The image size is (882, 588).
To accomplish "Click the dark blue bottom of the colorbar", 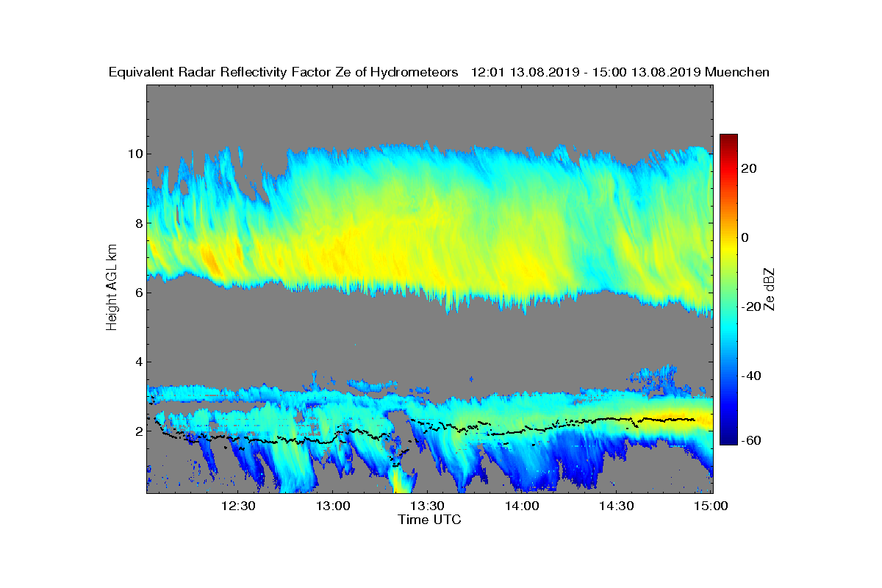I will 728,440.
